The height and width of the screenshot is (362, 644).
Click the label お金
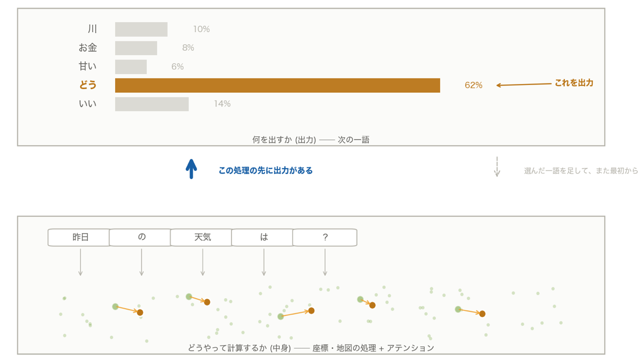coord(88,48)
